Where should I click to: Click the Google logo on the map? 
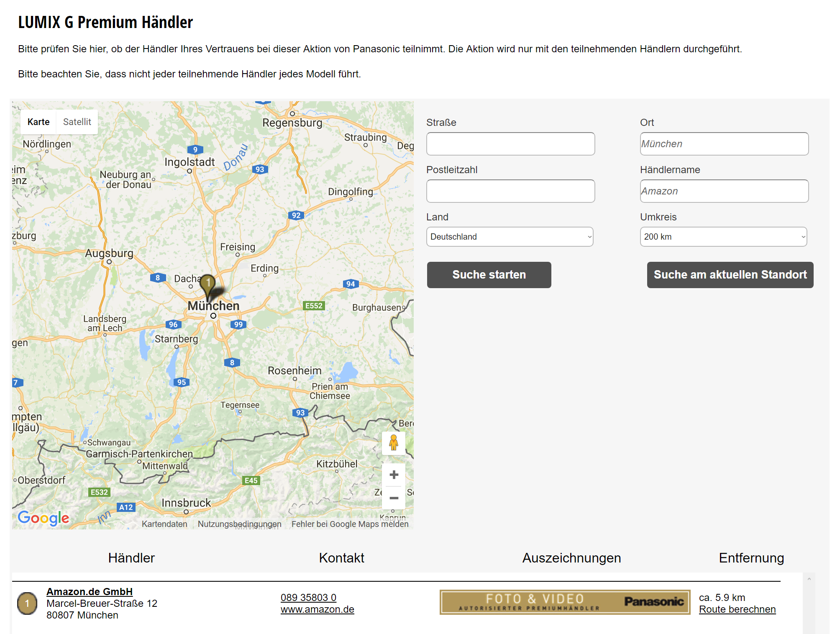(x=44, y=518)
